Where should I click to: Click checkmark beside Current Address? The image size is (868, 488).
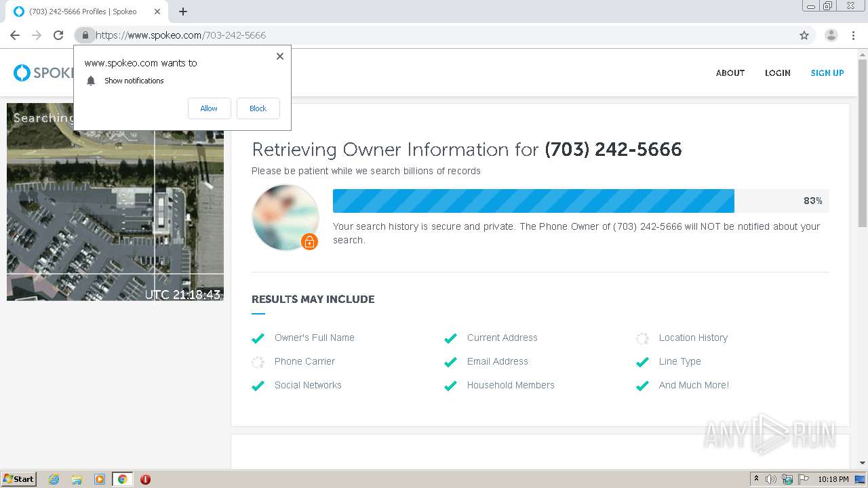coord(450,338)
